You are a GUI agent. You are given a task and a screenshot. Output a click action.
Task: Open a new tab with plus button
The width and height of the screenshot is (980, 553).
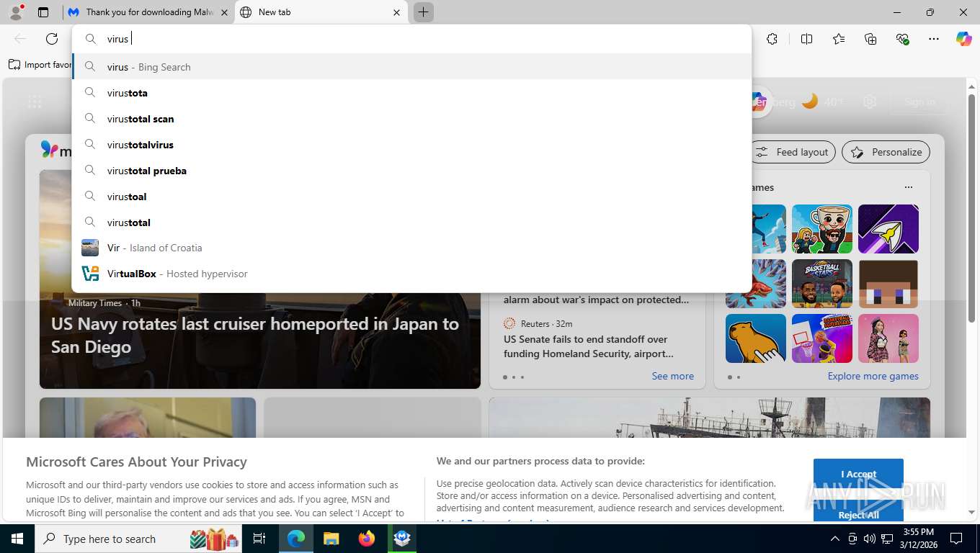tap(424, 12)
